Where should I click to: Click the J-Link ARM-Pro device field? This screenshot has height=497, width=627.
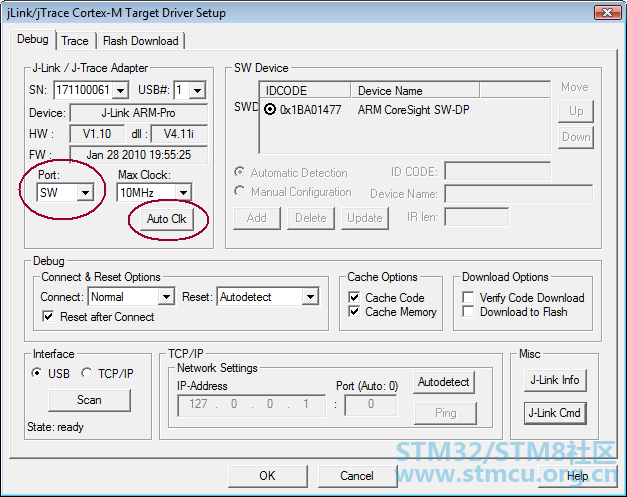138,113
